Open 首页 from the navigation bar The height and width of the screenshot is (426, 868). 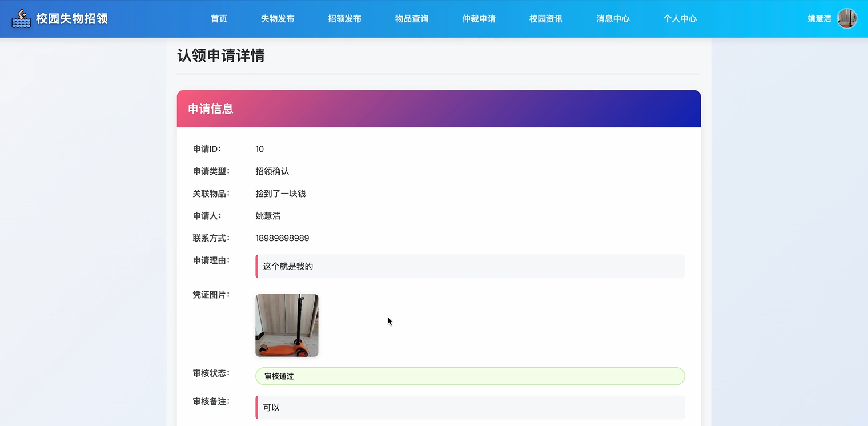218,18
